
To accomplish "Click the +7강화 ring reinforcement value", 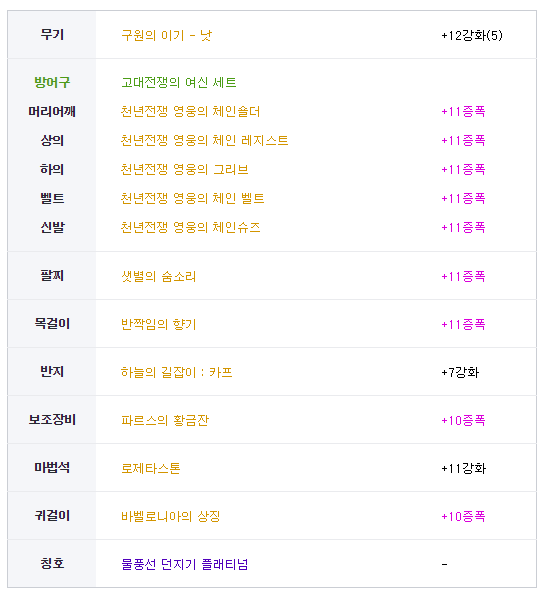I will click(x=460, y=372).
